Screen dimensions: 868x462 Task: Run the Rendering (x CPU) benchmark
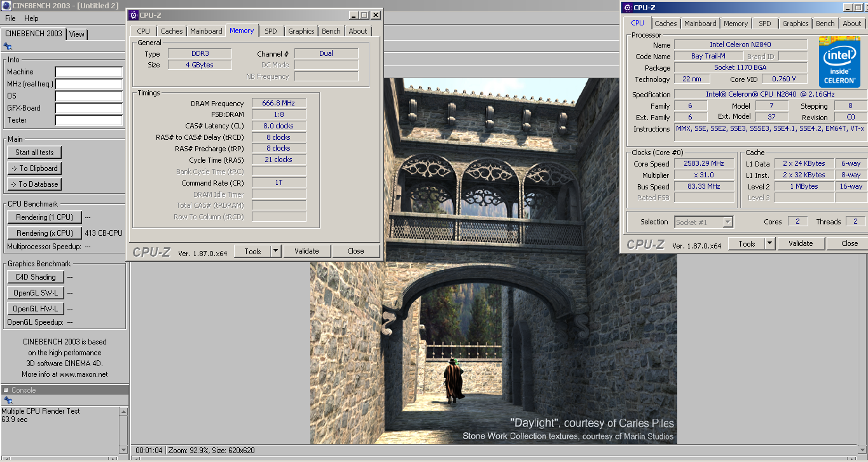tap(45, 233)
